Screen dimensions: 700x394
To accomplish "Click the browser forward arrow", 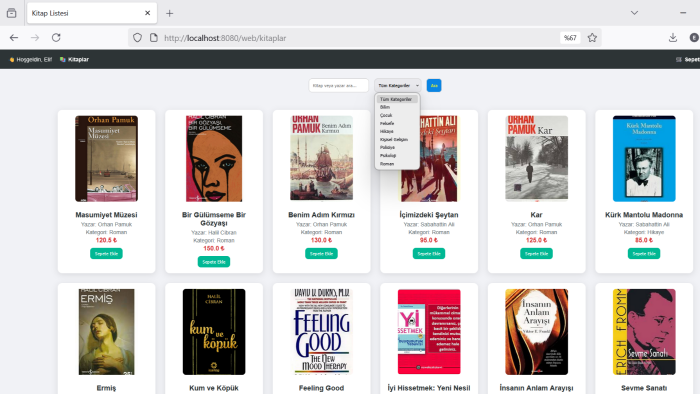I will (x=35, y=38).
